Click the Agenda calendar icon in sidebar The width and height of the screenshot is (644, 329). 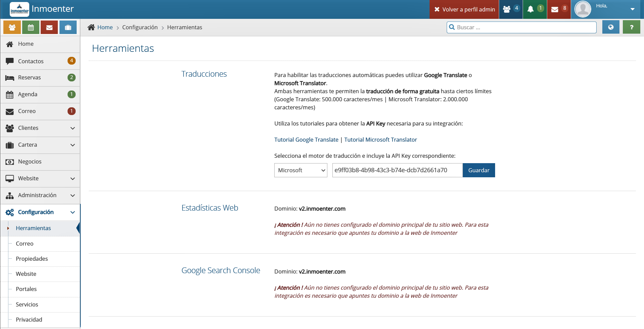[10, 95]
